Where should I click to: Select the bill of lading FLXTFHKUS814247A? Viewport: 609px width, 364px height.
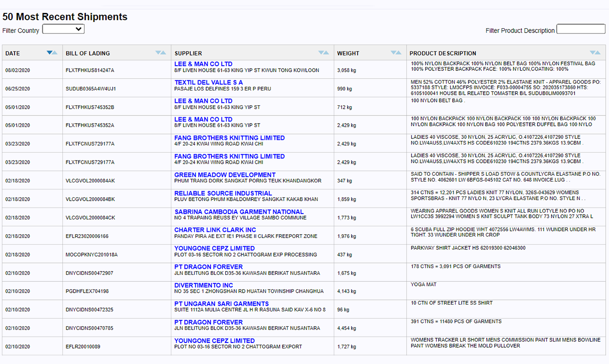point(90,70)
